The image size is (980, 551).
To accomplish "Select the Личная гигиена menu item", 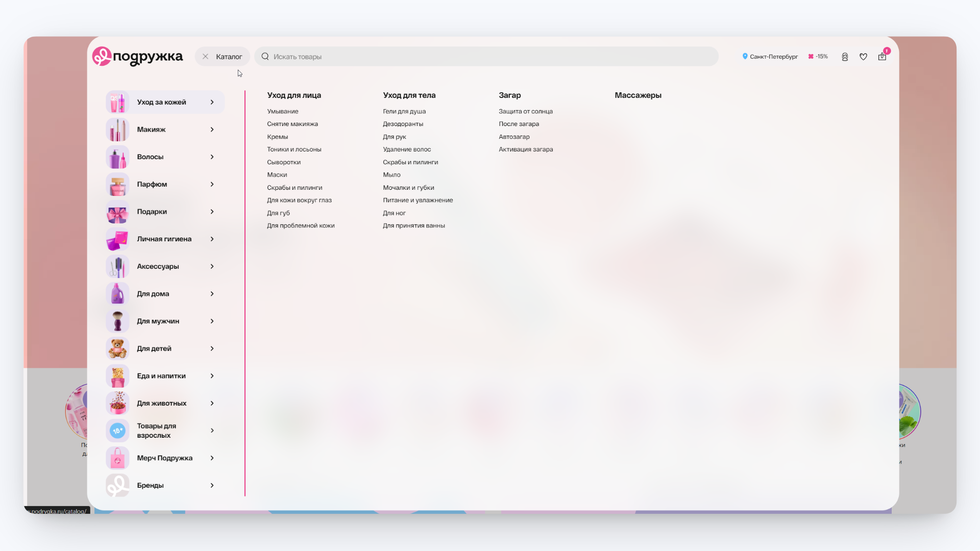I will 164,239.
